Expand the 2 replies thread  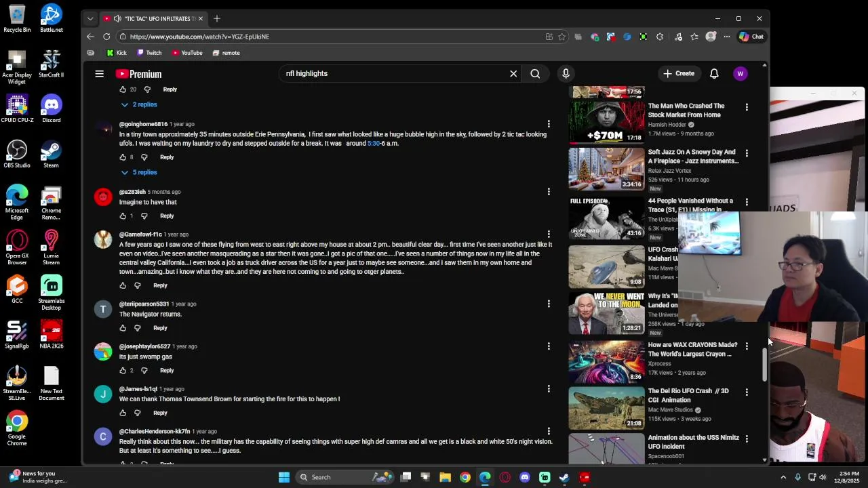pos(139,104)
